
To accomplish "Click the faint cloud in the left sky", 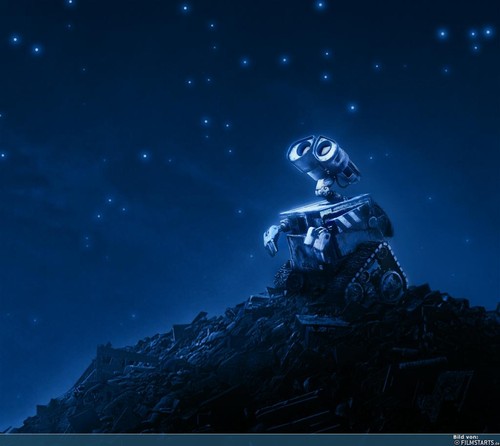I will (x=50, y=187).
